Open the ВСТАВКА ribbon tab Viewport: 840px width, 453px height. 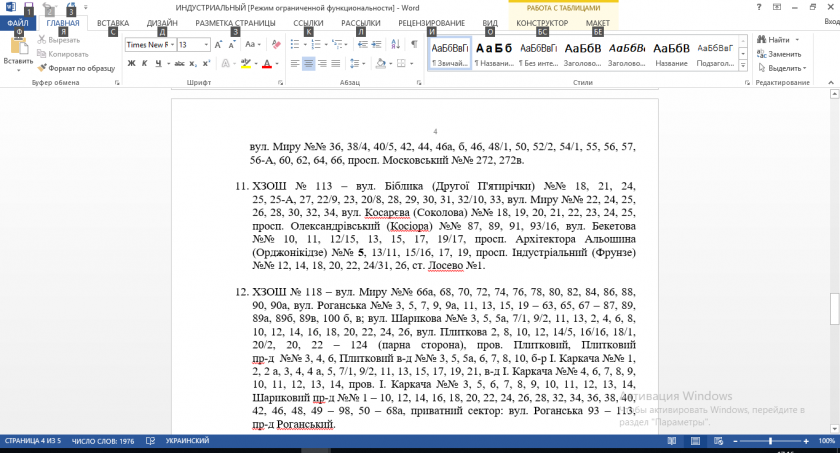point(113,22)
